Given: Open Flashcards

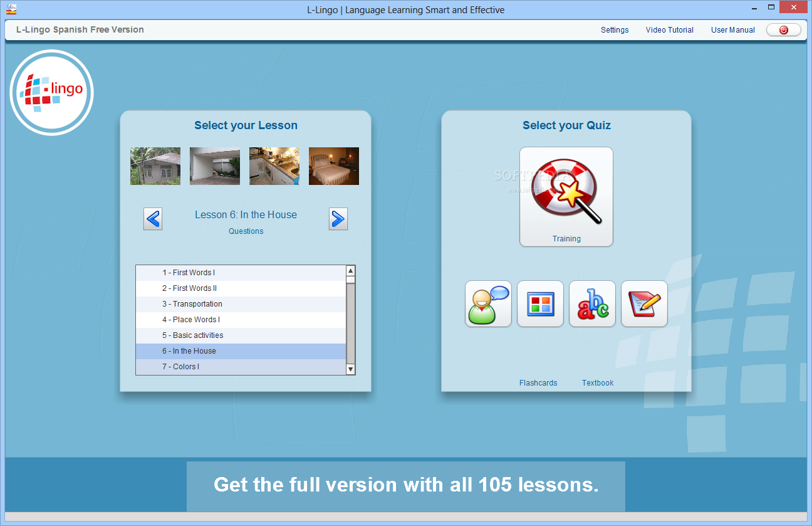Looking at the screenshot, I should pos(538,383).
